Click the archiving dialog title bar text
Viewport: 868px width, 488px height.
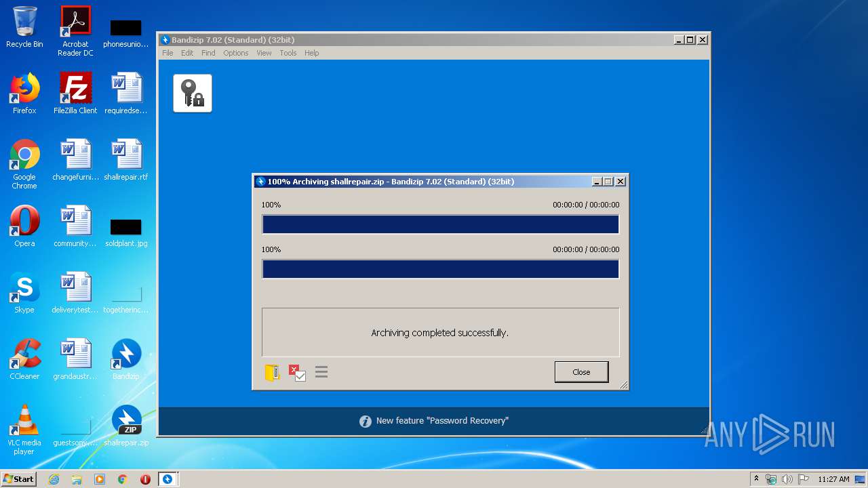click(391, 182)
